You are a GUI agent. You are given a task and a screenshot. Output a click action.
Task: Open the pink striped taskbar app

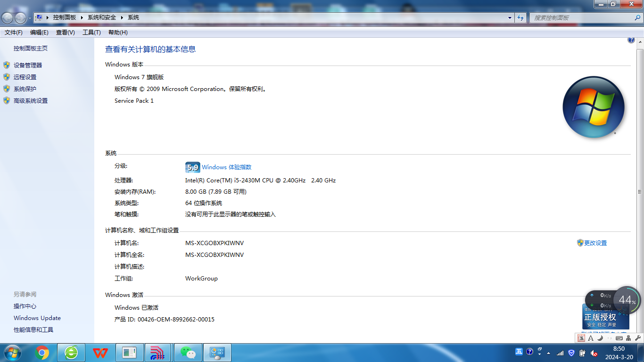tap(158, 353)
